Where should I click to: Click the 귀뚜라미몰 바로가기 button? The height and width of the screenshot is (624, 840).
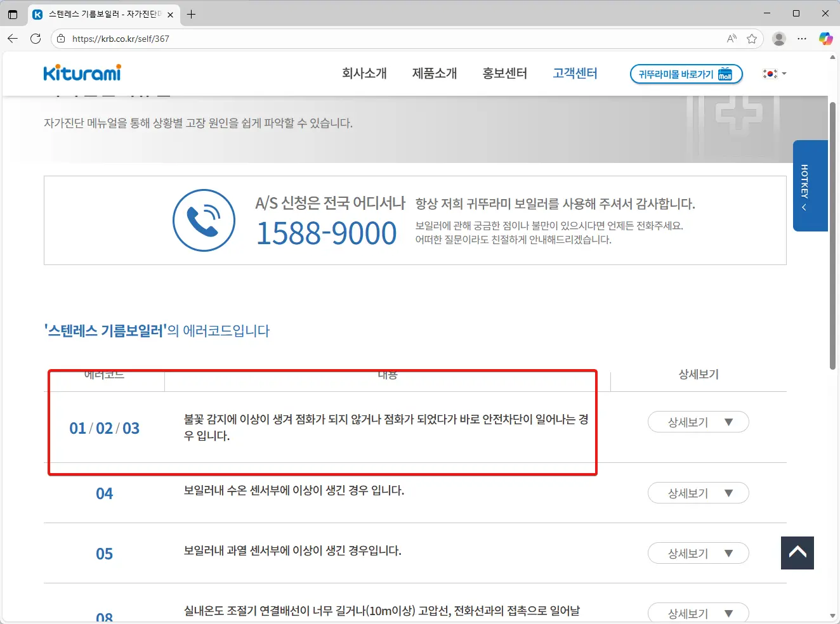pyautogui.click(x=686, y=74)
